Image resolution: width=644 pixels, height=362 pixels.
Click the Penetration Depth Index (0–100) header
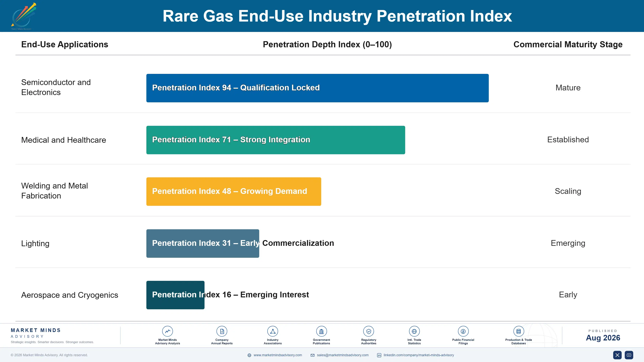click(x=327, y=44)
